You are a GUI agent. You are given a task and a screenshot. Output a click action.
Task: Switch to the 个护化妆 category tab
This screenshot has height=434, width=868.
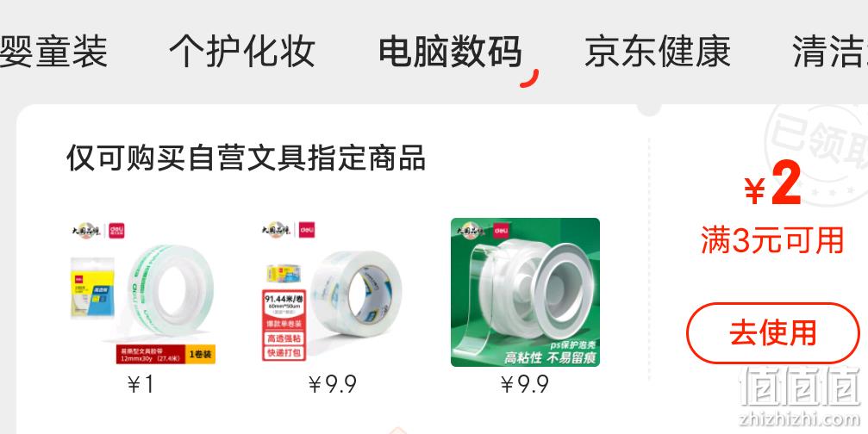242,51
